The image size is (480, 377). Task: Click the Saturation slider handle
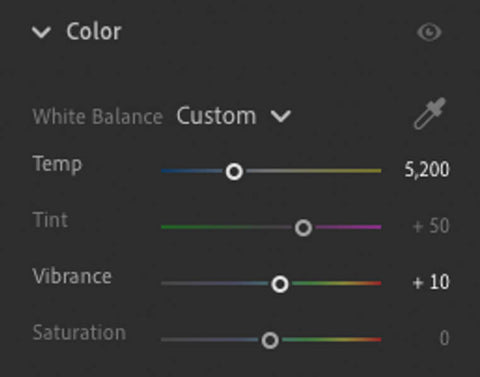click(270, 341)
